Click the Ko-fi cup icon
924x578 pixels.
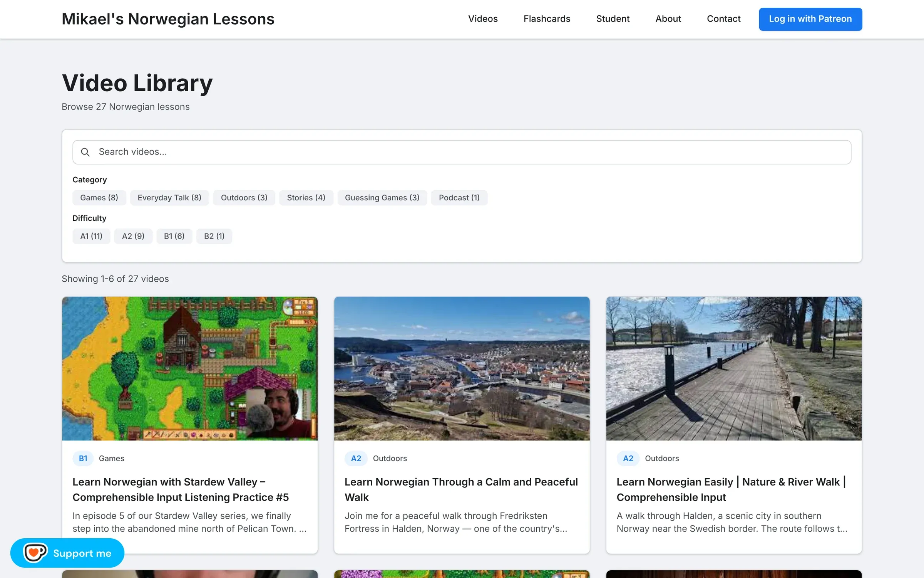(35, 553)
